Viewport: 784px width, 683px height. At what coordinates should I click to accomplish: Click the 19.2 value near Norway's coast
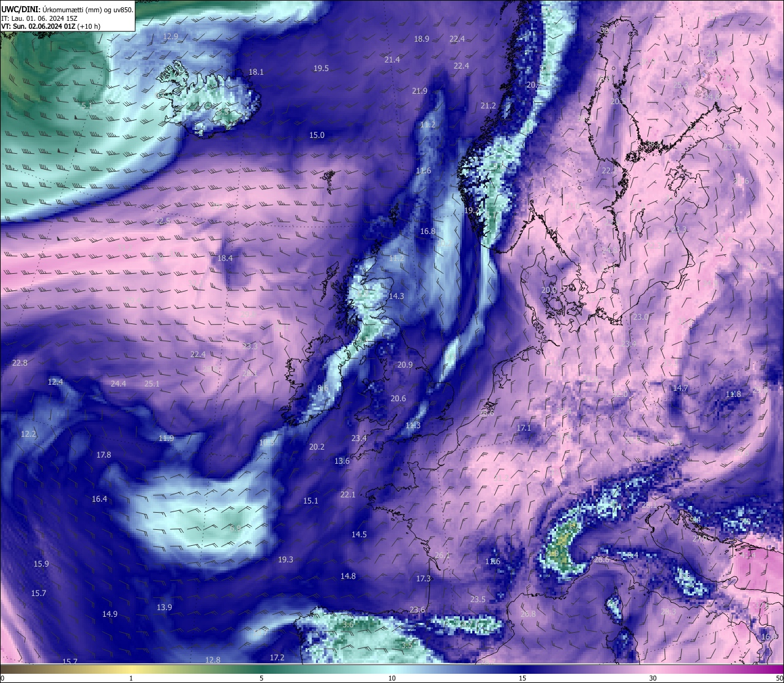click(x=471, y=211)
